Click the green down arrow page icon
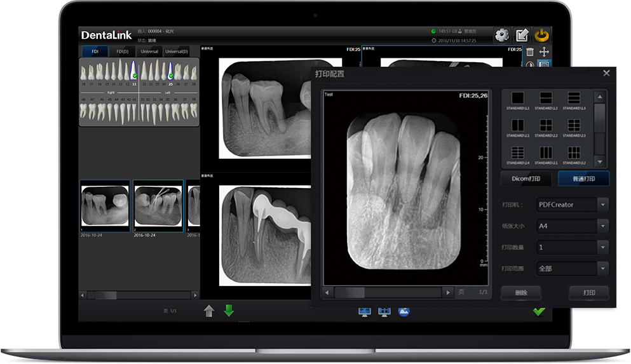The height and width of the screenshot is (364, 631). 229,311
